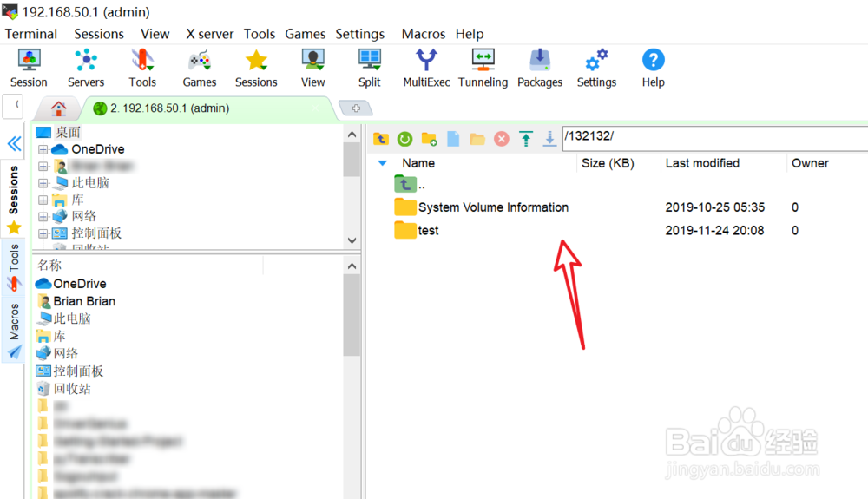The height and width of the screenshot is (499, 868).
Task: Open the Macros sidebar tab
Action: click(x=14, y=331)
